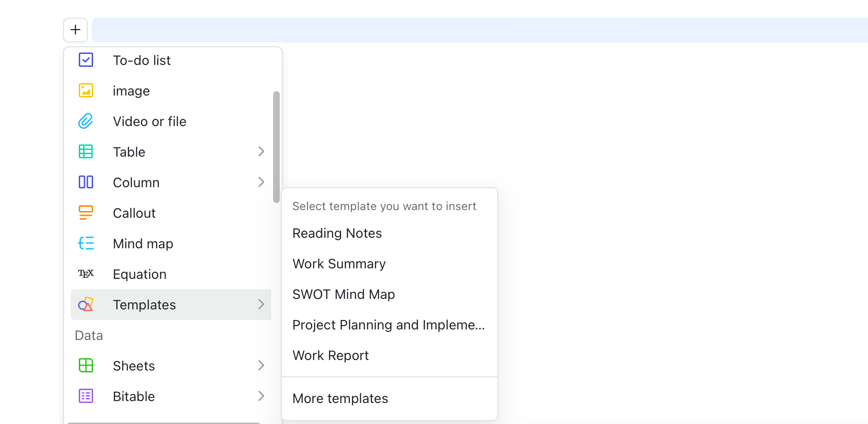Click the TeX Equation icon
This screenshot has height=424, width=868.
[x=86, y=274]
